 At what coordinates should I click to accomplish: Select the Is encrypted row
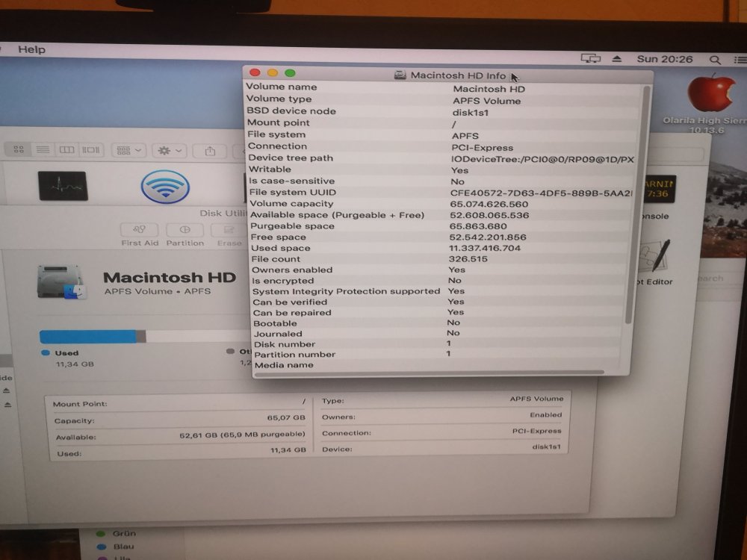(x=439, y=281)
